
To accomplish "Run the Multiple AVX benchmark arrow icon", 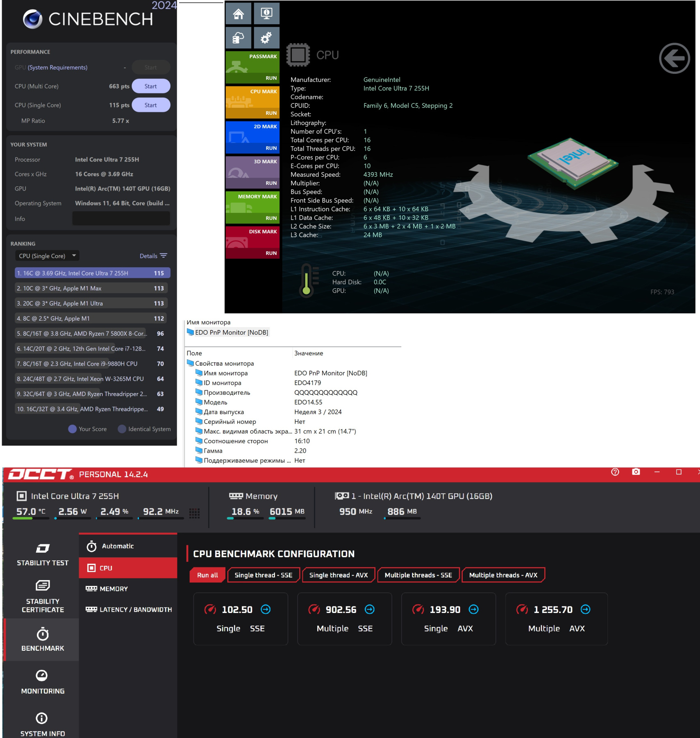I will tap(585, 610).
